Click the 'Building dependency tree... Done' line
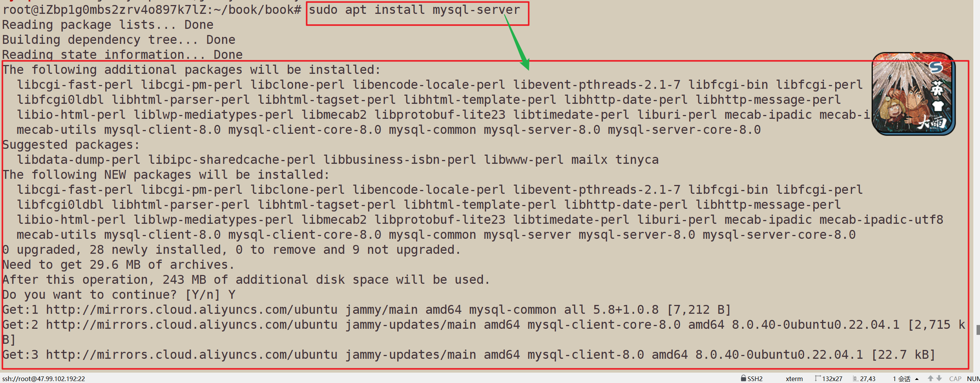The height and width of the screenshot is (383, 980). coord(119,40)
